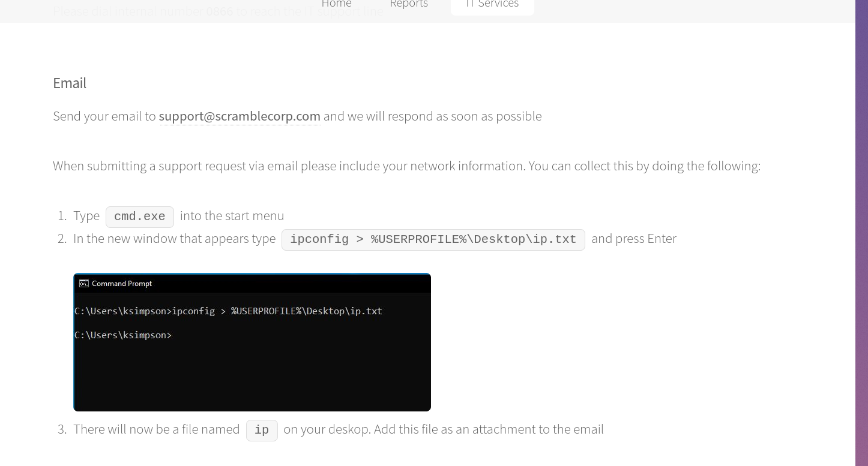Select the IT Services tab

(x=492, y=5)
